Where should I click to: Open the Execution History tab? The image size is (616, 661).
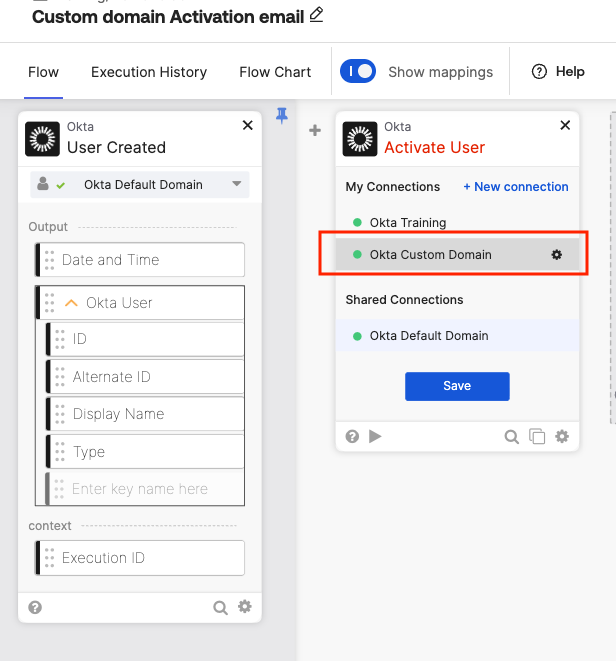(149, 72)
